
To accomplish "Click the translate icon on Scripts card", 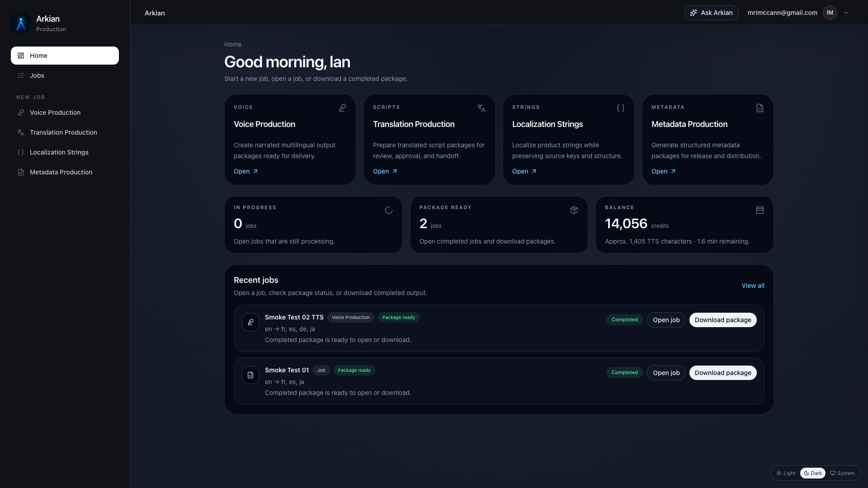I will pyautogui.click(x=481, y=108).
